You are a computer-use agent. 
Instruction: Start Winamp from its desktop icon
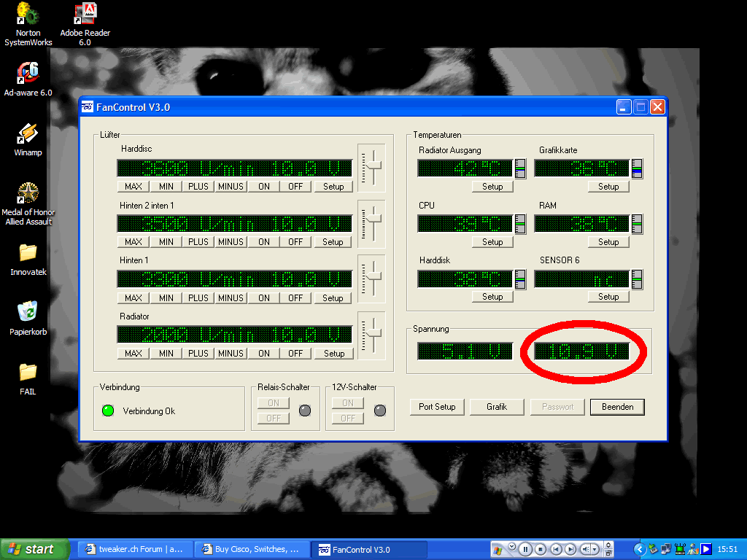click(28, 133)
